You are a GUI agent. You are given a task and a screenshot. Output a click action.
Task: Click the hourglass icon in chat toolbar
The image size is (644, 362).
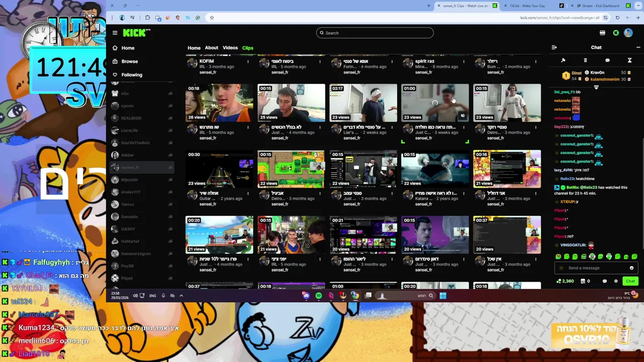coord(629,60)
